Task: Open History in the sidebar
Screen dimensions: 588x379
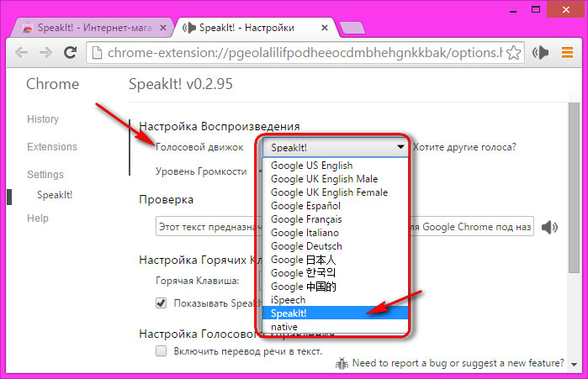Action: (x=43, y=119)
